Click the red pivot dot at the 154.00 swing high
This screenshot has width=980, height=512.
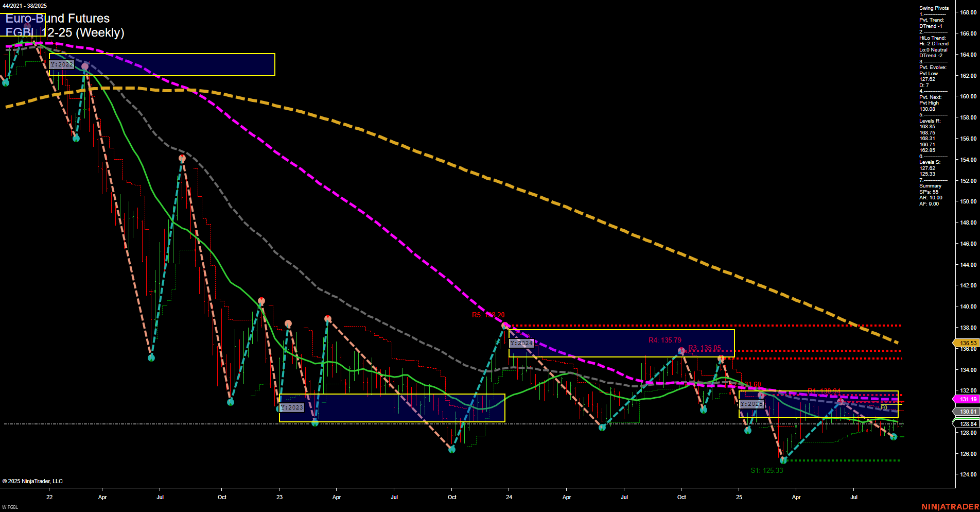click(x=181, y=158)
